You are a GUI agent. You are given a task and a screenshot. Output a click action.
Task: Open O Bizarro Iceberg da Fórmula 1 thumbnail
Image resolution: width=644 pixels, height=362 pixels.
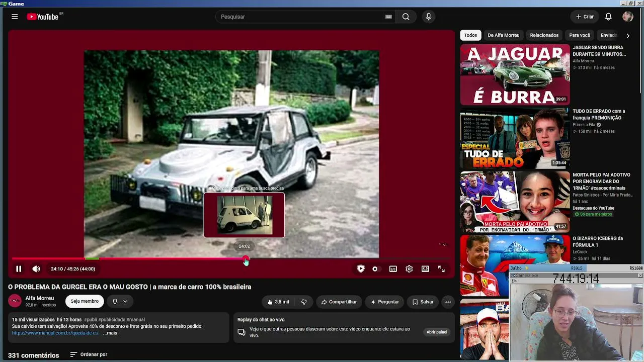515,265
